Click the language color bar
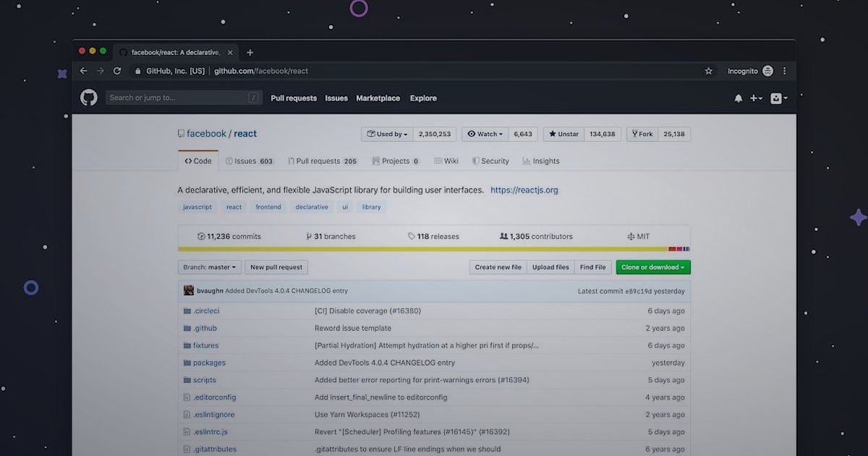The width and height of the screenshot is (868, 456). pyautogui.click(x=434, y=249)
